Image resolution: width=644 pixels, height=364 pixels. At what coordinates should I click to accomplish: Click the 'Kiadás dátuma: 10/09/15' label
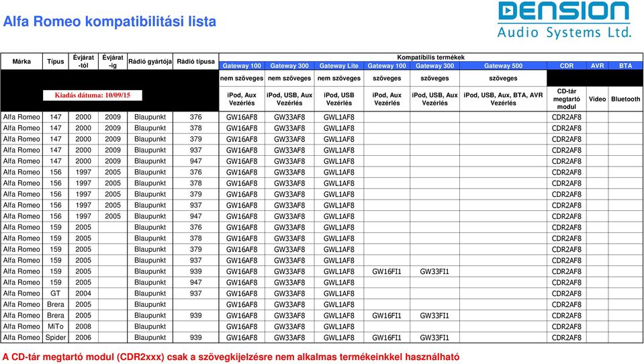(x=93, y=95)
